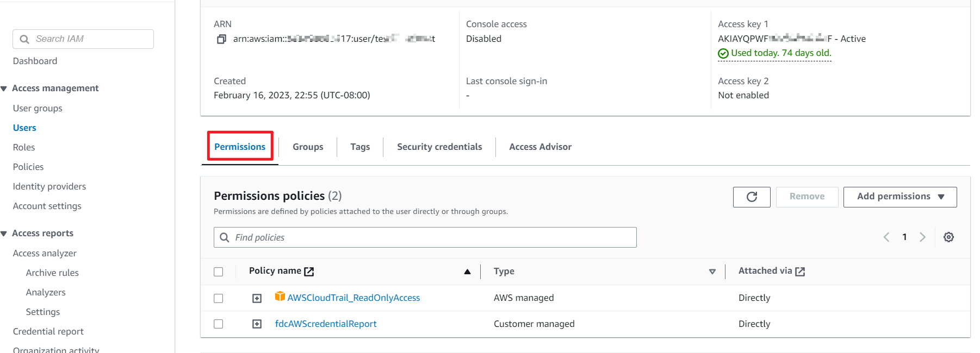The height and width of the screenshot is (353, 980).
Task: Open the Add permissions dropdown
Action: coord(900,197)
